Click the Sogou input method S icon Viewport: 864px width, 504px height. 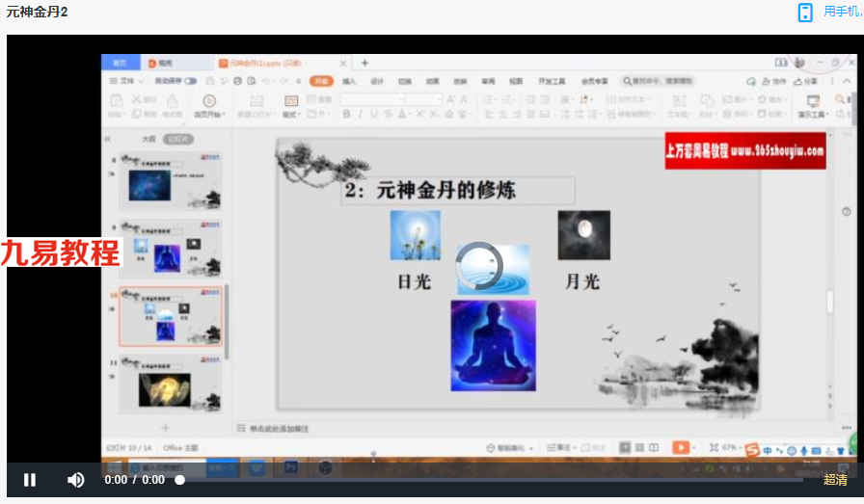pos(751,449)
